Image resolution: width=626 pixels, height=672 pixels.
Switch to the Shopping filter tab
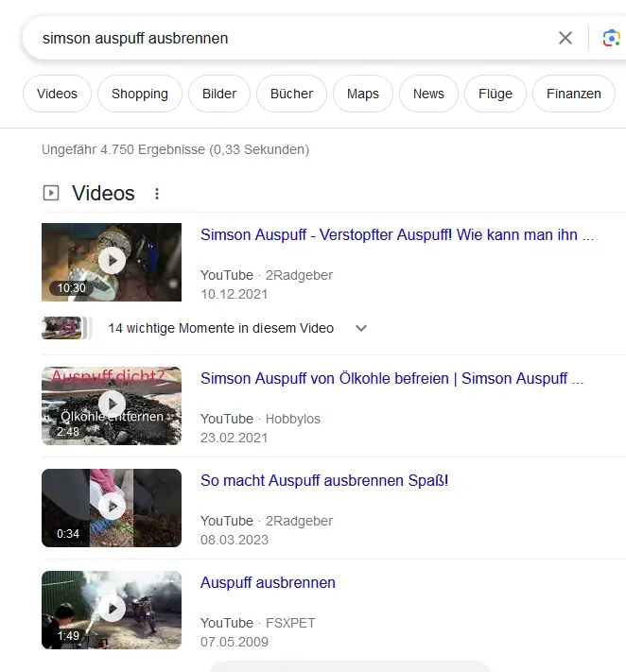(x=140, y=94)
